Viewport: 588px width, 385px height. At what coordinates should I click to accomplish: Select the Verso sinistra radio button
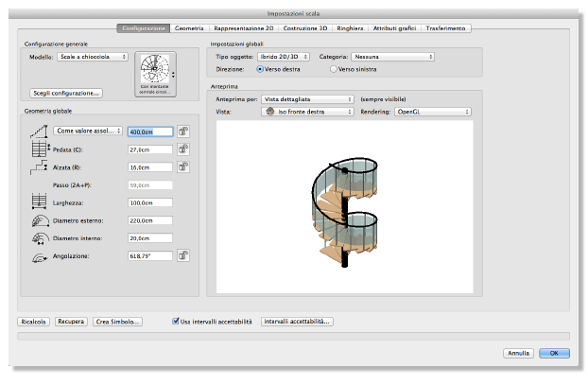[333, 69]
